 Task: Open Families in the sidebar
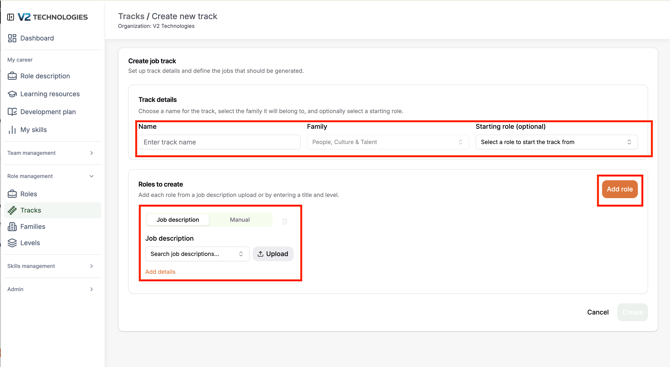click(53, 226)
